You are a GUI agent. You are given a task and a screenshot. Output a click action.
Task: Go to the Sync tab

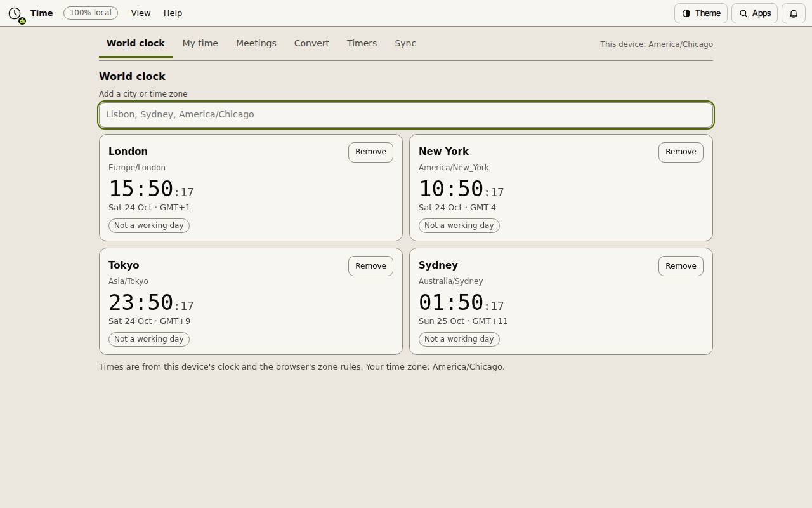(x=405, y=43)
